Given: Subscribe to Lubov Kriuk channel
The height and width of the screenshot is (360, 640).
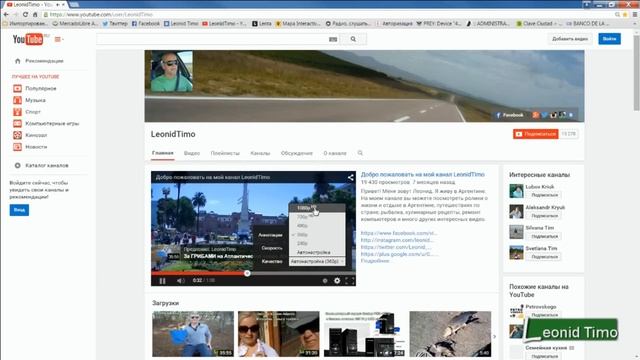Looking at the screenshot, I should click(544, 195).
